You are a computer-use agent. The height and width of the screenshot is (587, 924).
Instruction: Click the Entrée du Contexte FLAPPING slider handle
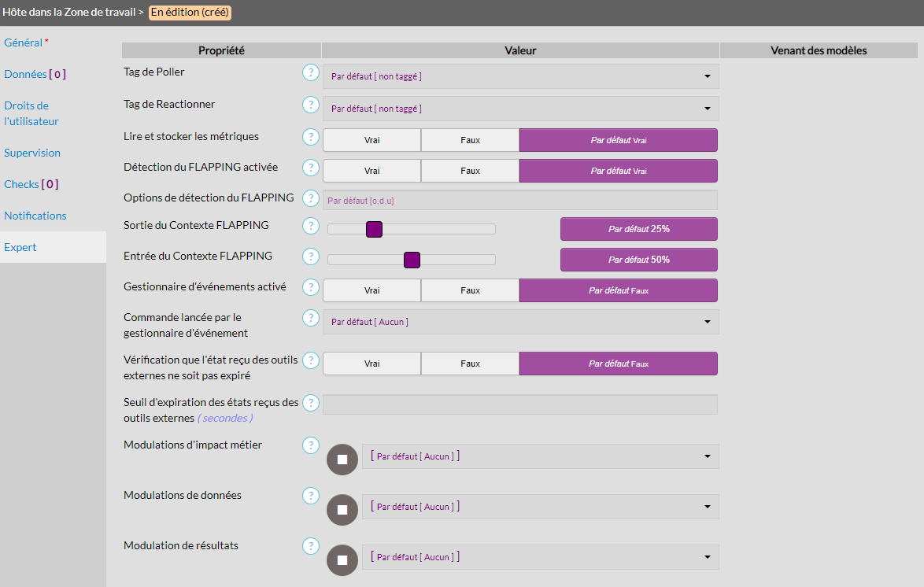tap(412, 260)
